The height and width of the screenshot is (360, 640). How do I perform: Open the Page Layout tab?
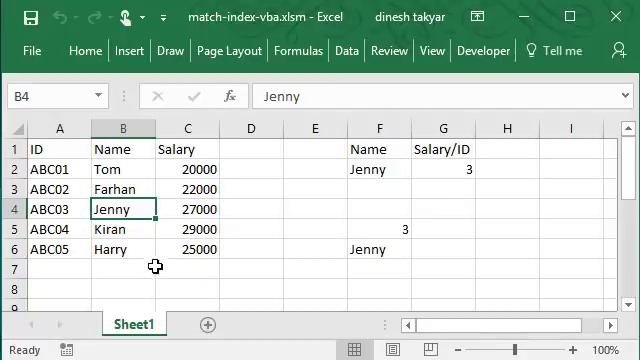pyautogui.click(x=229, y=51)
